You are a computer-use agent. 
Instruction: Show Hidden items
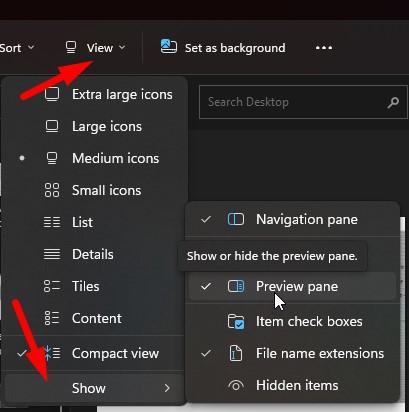pos(292,385)
